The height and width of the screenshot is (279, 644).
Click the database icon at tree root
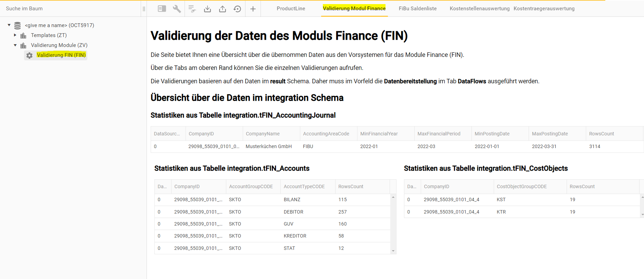click(17, 25)
